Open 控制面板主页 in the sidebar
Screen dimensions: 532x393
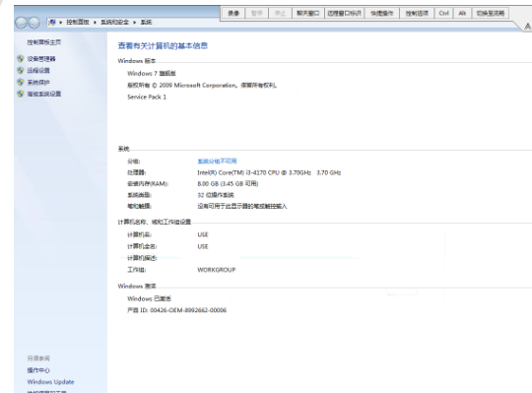click(44, 42)
